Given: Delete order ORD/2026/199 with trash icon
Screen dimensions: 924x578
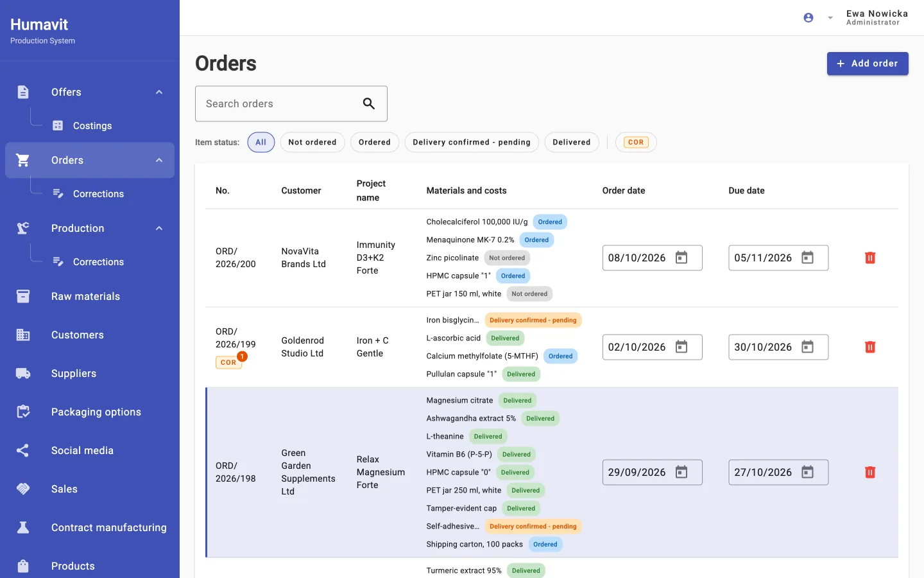Looking at the screenshot, I should [870, 347].
